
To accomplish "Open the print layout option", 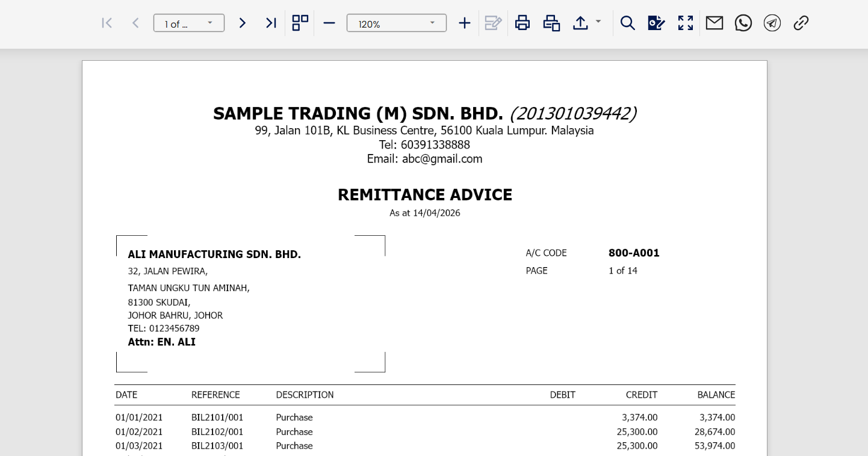I will 551,23.
